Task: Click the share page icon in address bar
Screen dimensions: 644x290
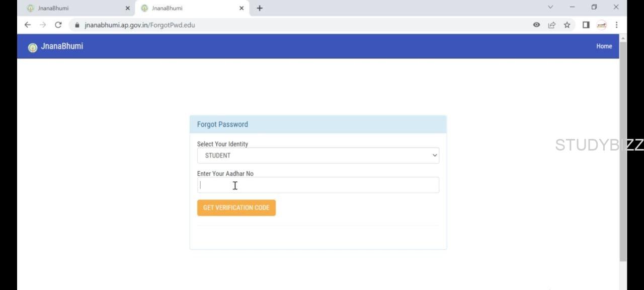Action: click(552, 25)
